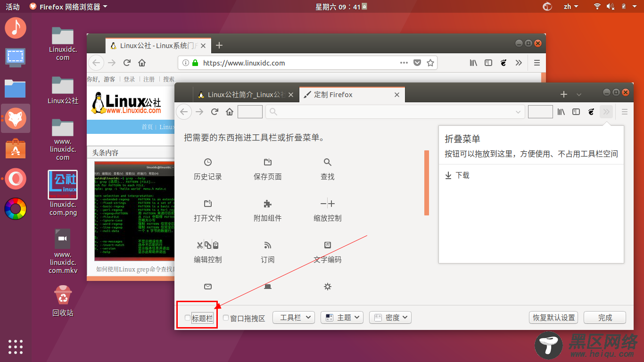The image size is (644, 362).
Task: Open hamburger menu in back Firefox window
Action: point(537,63)
